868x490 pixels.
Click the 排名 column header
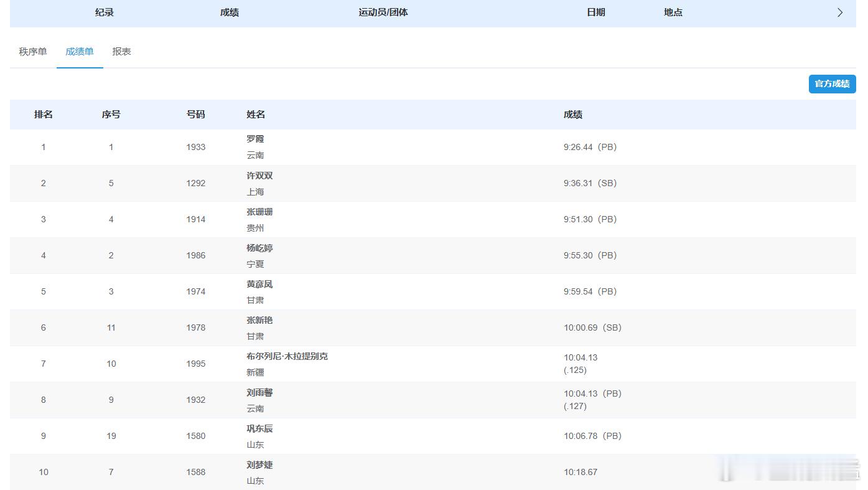[44, 115]
